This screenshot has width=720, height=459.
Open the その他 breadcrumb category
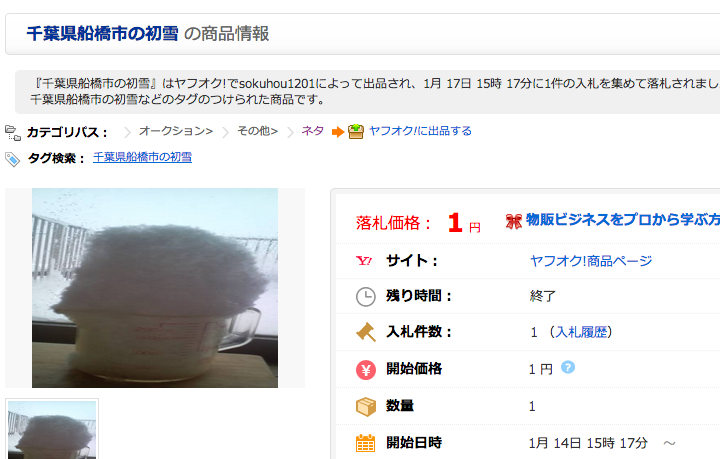coord(258,131)
